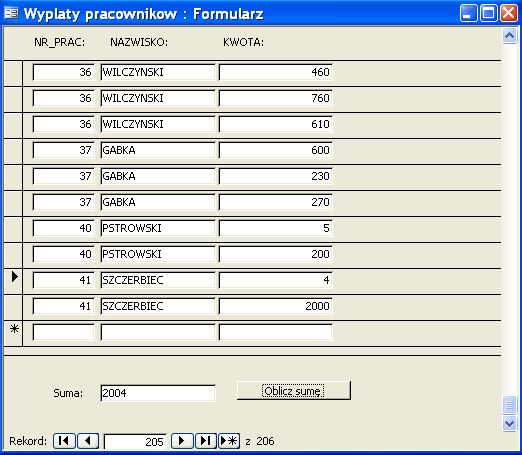This screenshot has width=522, height=455.
Task: Click the NAZWISKO: column header label
Action: pyautogui.click(x=139, y=42)
